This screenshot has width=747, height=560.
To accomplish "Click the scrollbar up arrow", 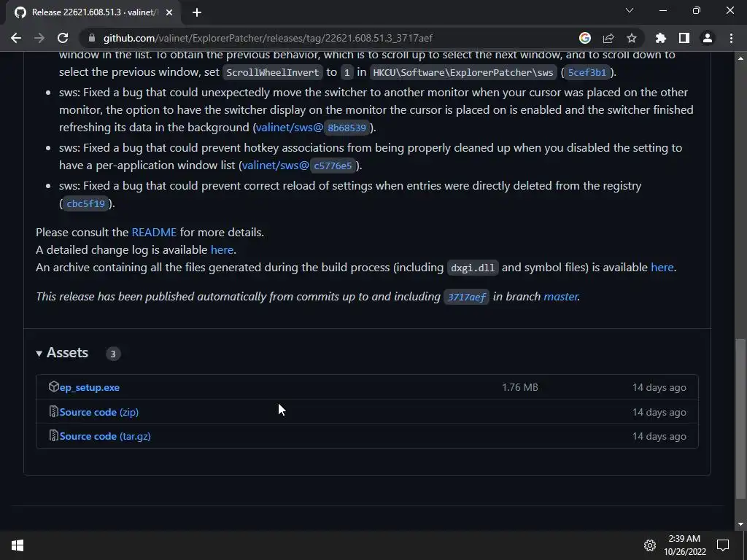I will [740, 58].
